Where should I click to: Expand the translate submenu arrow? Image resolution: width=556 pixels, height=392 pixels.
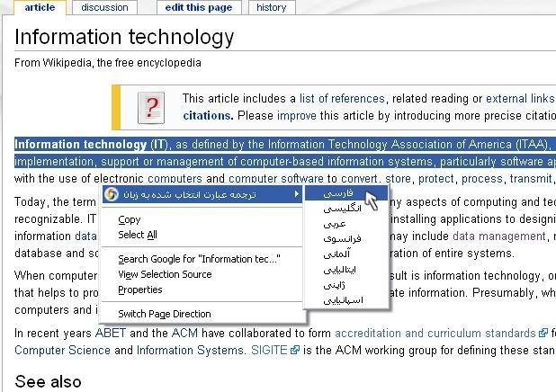pos(296,194)
